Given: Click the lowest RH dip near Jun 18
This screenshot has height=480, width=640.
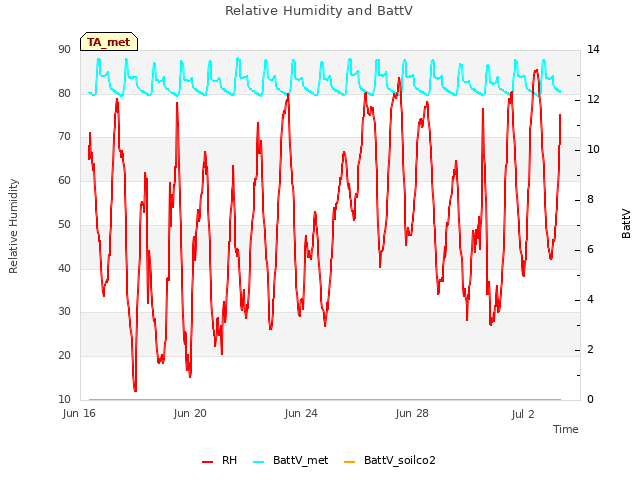Looking at the screenshot, I should 135,390.
